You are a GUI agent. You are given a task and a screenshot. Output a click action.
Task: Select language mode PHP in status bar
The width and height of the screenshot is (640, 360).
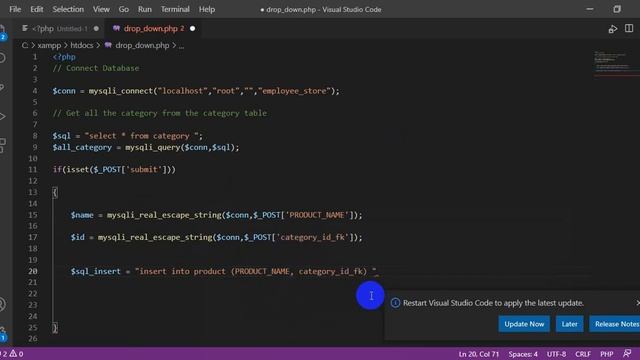tap(607, 354)
